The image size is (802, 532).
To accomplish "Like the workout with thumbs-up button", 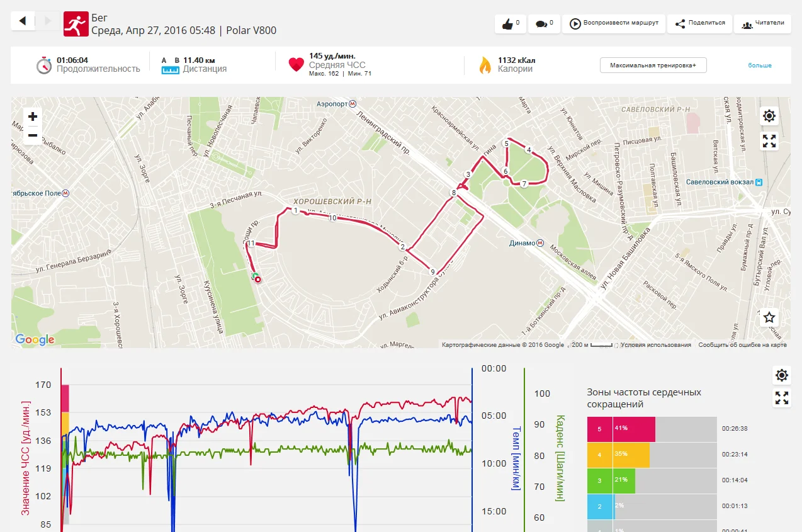I will coord(511,23).
